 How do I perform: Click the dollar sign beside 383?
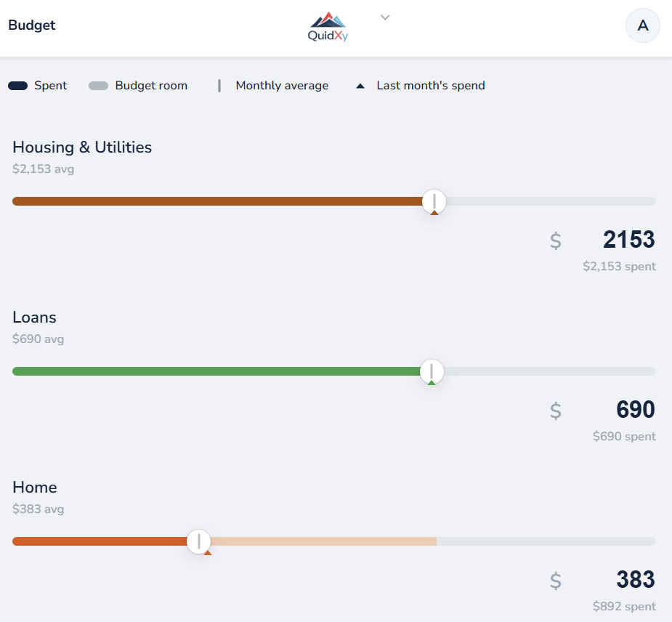click(x=556, y=581)
